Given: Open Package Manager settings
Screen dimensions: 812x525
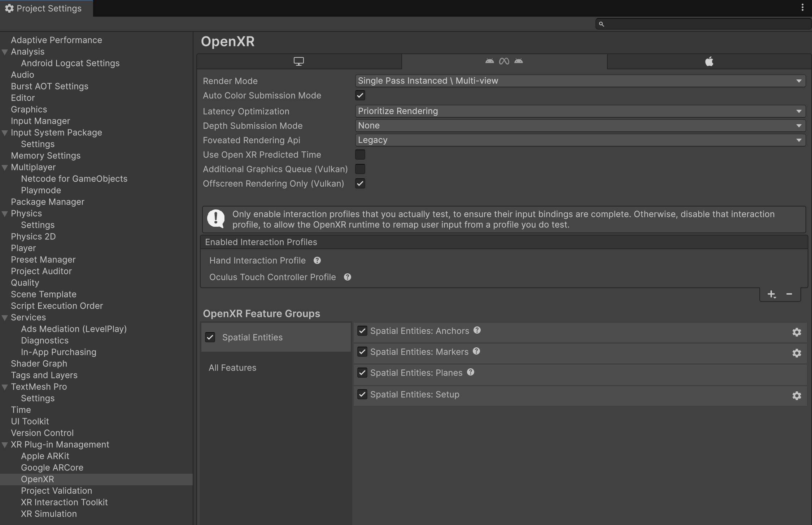Looking at the screenshot, I should click(x=47, y=202).
